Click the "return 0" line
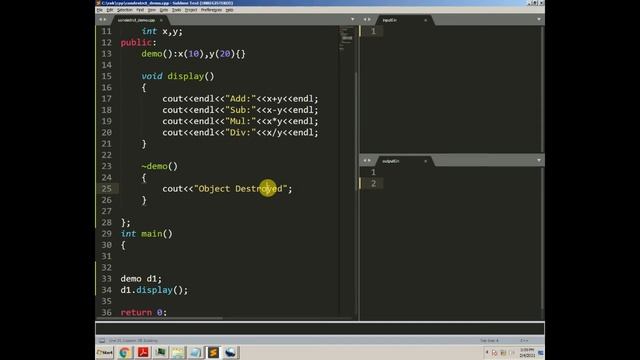640x360 pixels. coord(144,312)
